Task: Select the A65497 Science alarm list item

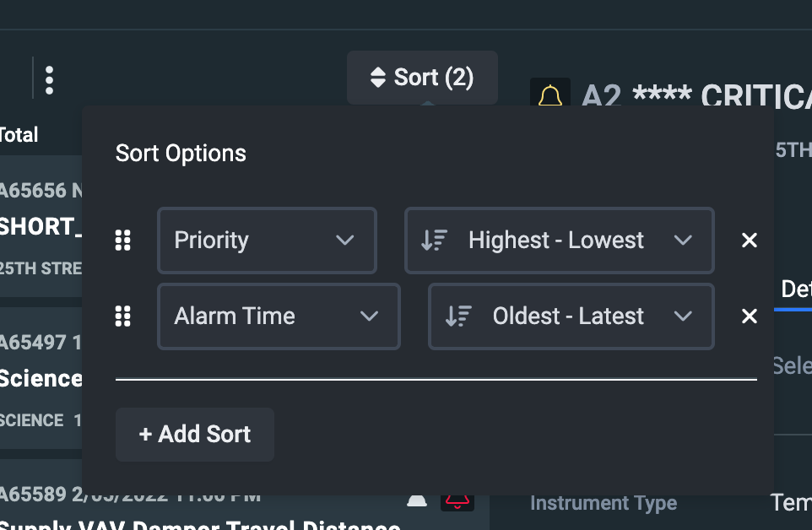Action: click(41, 378)
